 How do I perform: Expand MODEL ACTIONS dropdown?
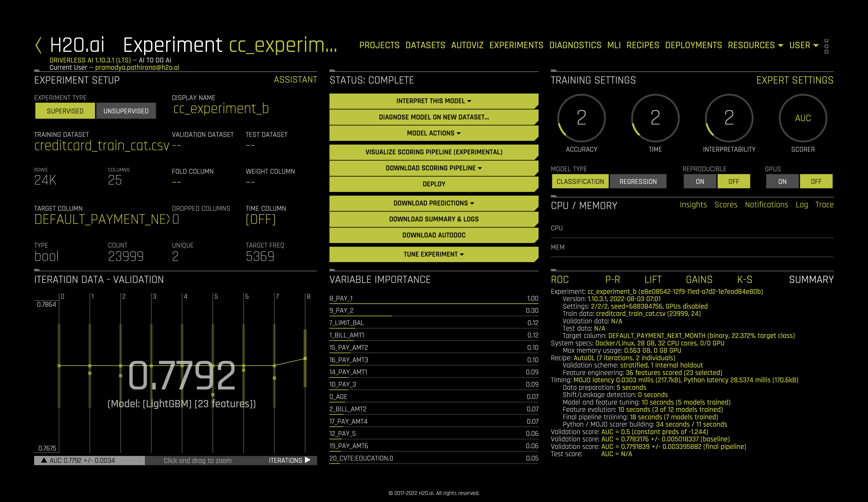tap(434, 133)
